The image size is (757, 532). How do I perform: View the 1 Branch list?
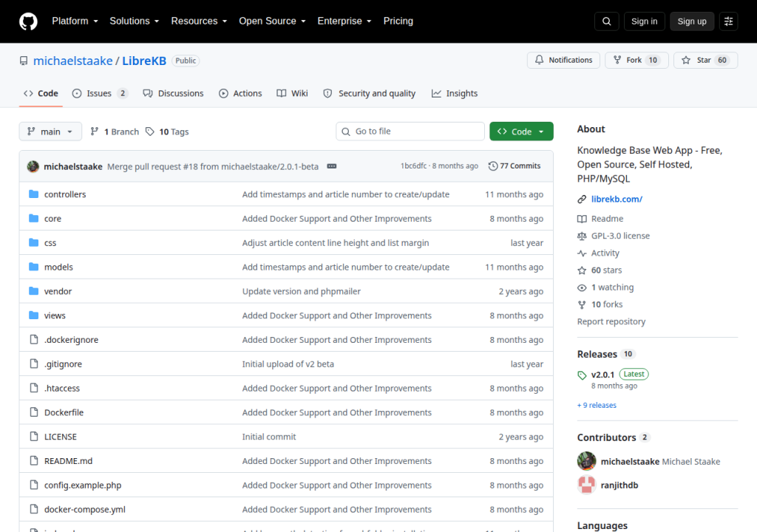point(115,132)
